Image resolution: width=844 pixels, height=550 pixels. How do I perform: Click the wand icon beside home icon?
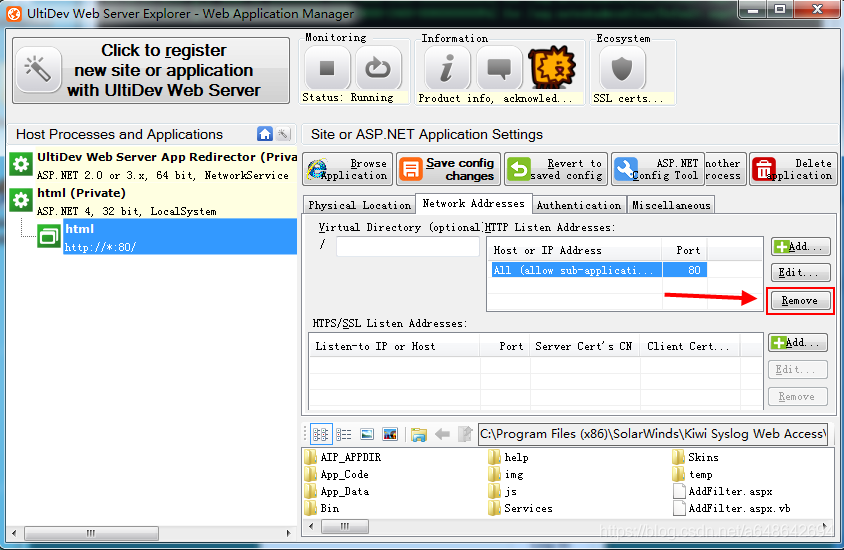coord(283,134)
